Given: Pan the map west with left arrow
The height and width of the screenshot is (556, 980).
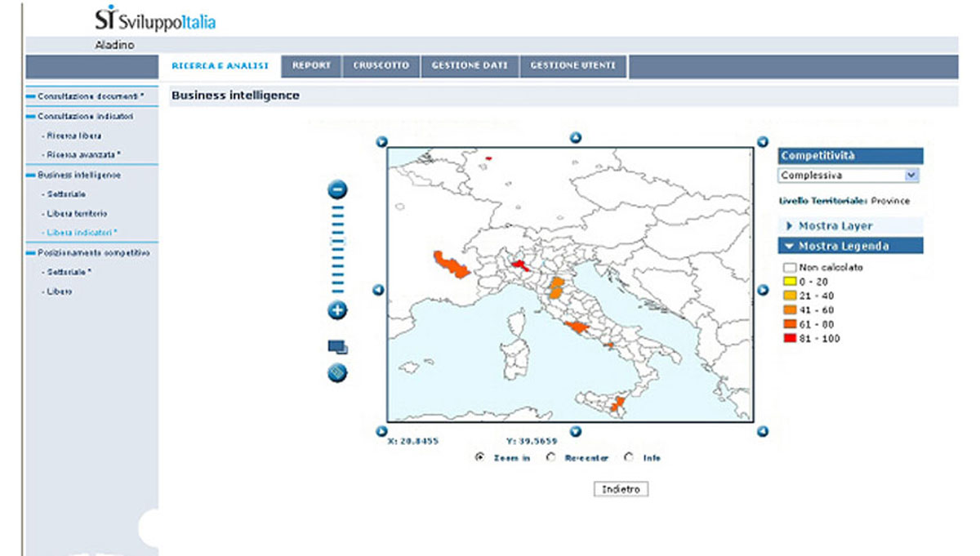Looking at the screenshot, I should [378, 290].
